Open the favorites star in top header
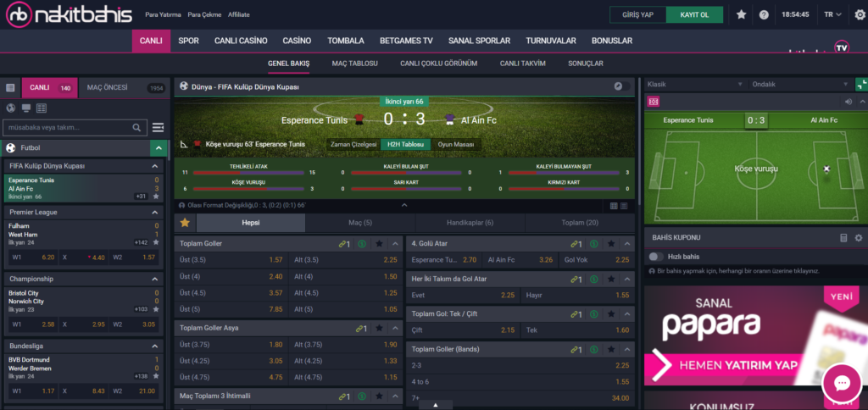Viewport: 868px width, 410px height. click(742, 14)
